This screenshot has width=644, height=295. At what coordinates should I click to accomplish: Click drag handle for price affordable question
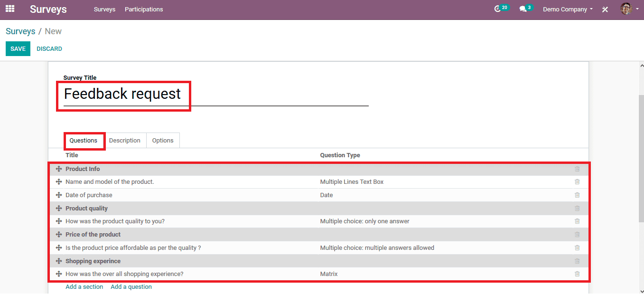[x=59, y=248]
